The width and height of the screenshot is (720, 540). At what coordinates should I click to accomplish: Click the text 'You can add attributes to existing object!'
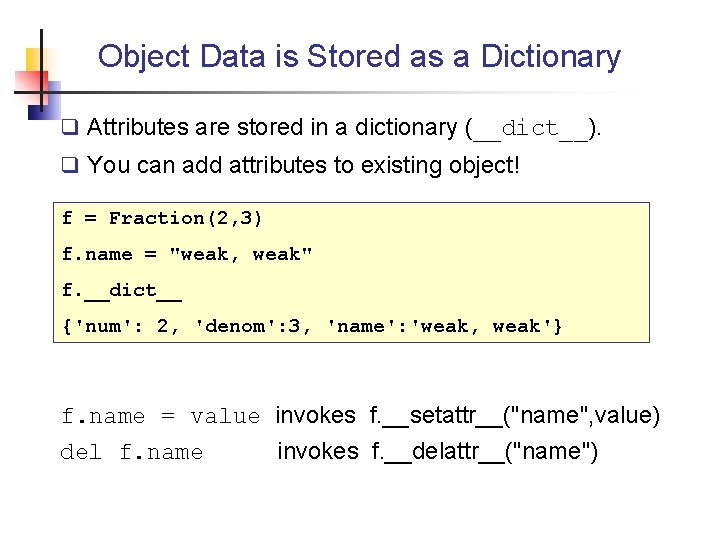[304, 165]
